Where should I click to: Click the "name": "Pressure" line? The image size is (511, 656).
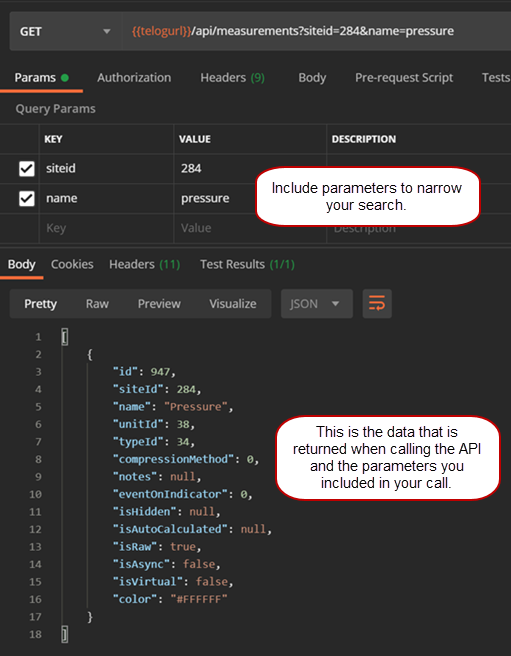point(173,407)
